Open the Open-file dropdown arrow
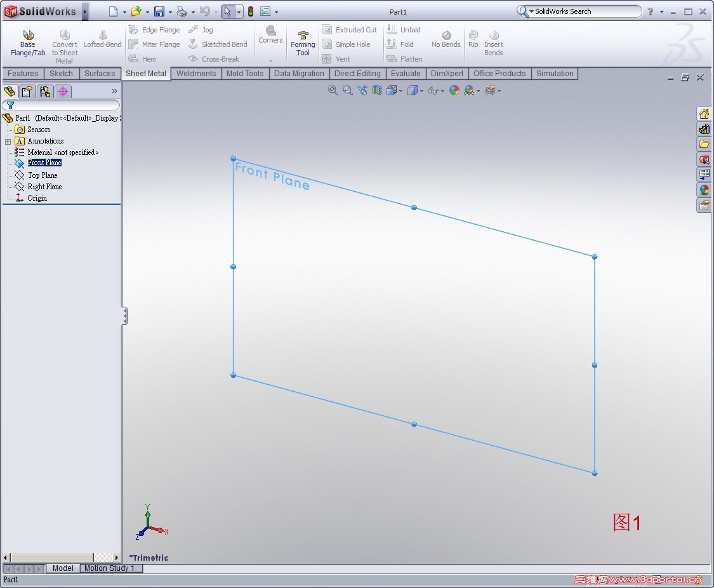714x588 pixels. pos(147,12)
